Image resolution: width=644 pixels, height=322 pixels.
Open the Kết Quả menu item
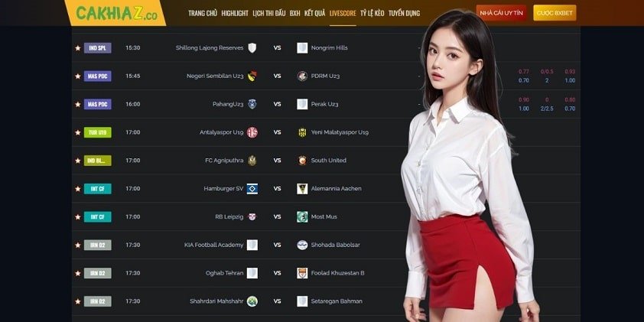(314, 13)
